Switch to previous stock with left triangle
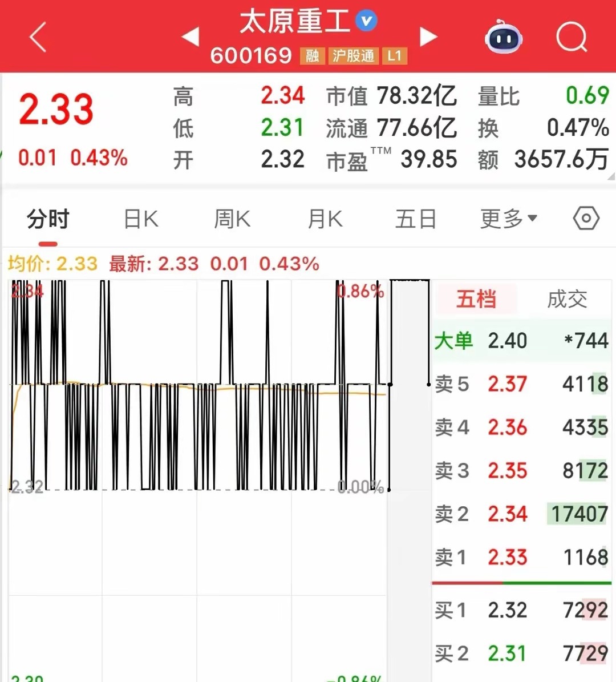The height and width of the screenshot is (682, 616). (x=191, y=37)
